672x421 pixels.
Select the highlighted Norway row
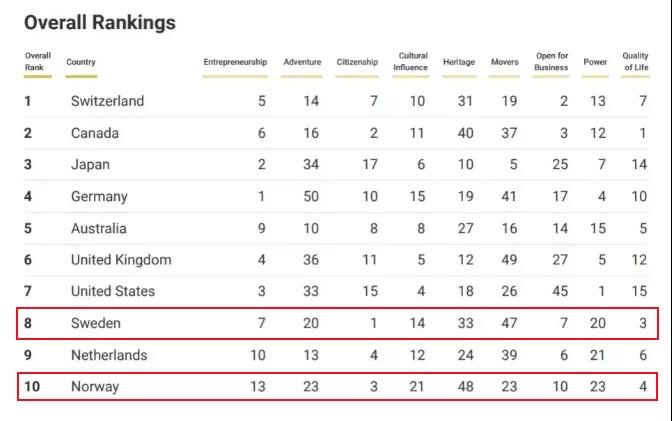click(x=95, y=386)
